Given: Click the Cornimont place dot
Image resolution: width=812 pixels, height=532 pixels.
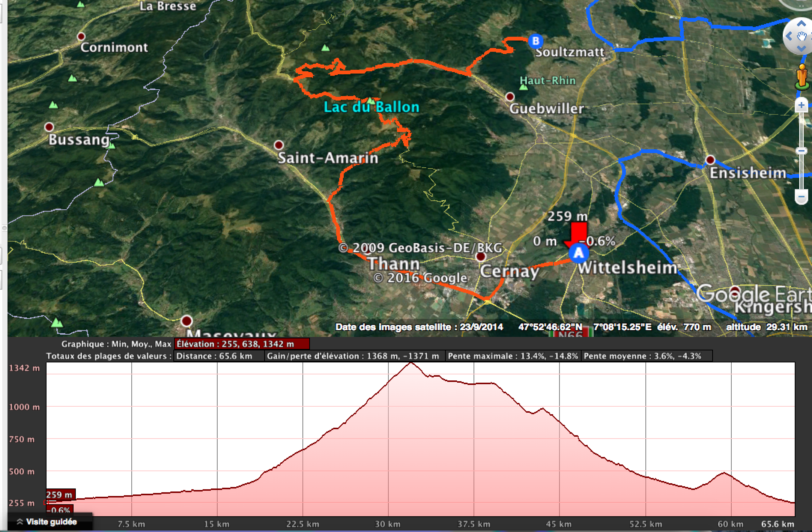Looking at the screenshot, I should point(81,36).
